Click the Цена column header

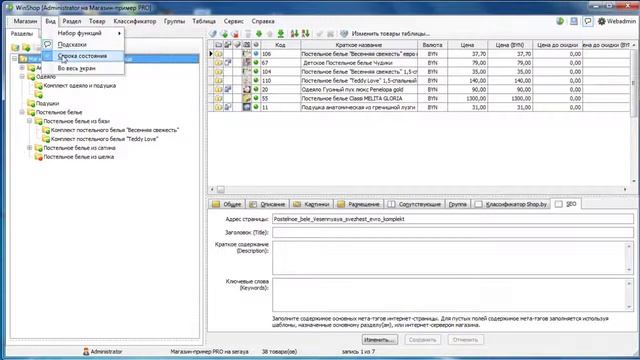point(467,45)
